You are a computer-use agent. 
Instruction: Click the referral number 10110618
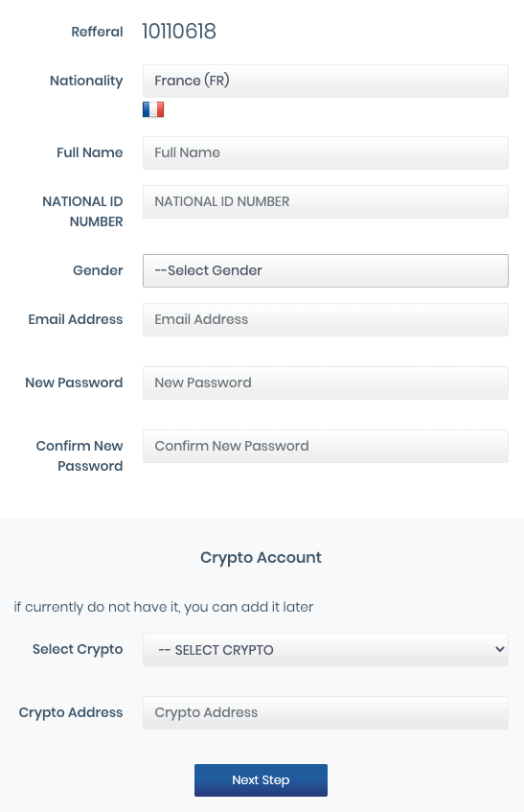(x=179, y=31)
